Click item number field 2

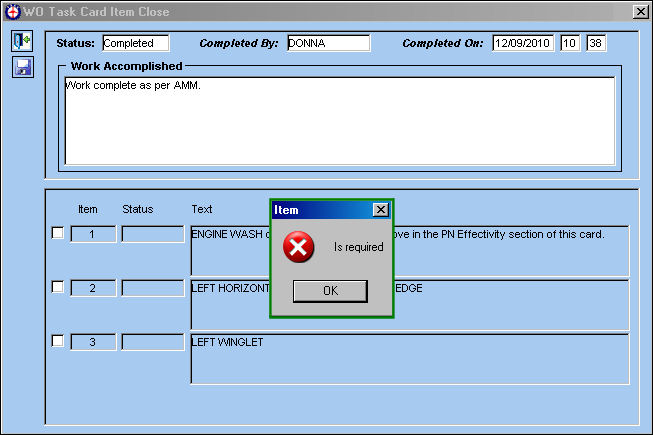click(93, 288)
